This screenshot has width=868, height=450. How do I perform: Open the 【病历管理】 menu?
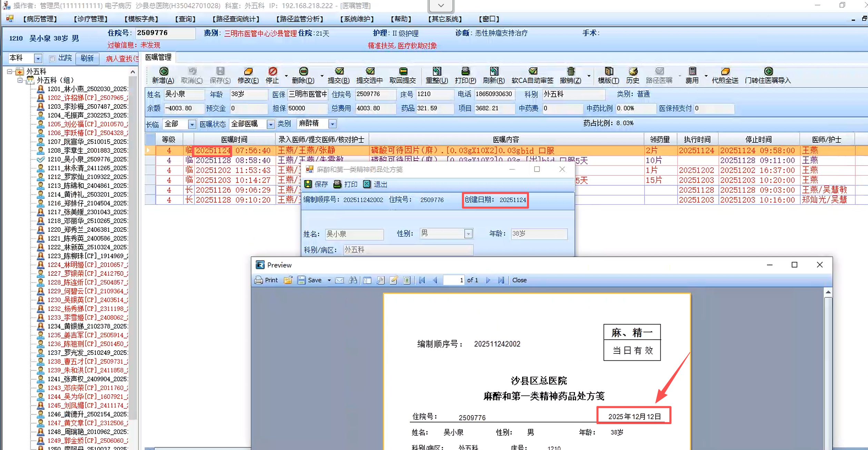click(x=40, y=19)
